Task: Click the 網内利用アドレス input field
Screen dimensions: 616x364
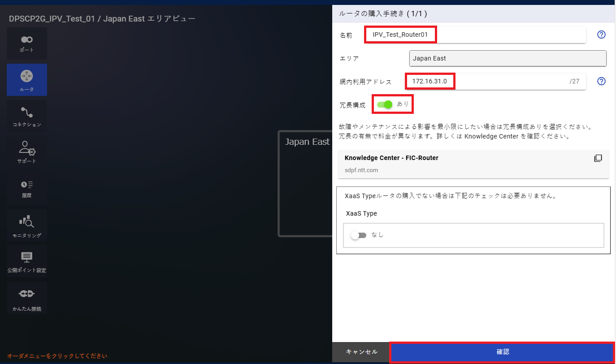Action: [x=496, y=82]
